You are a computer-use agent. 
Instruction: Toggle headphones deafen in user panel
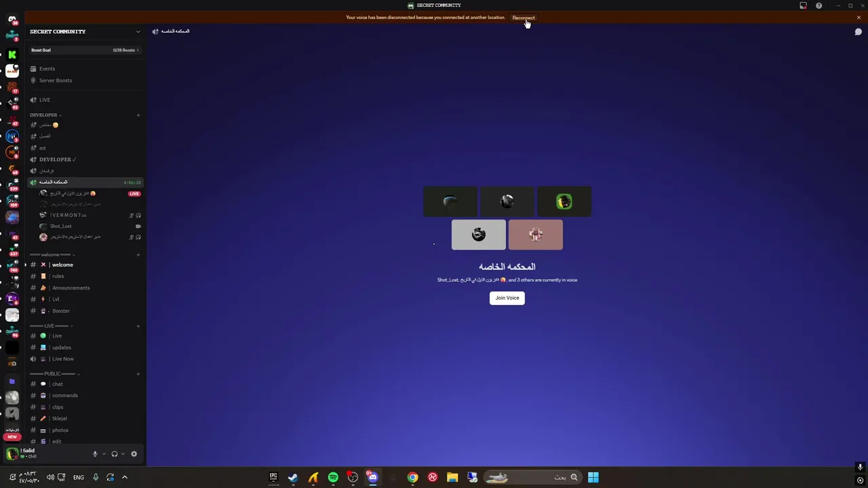point(114,454)
